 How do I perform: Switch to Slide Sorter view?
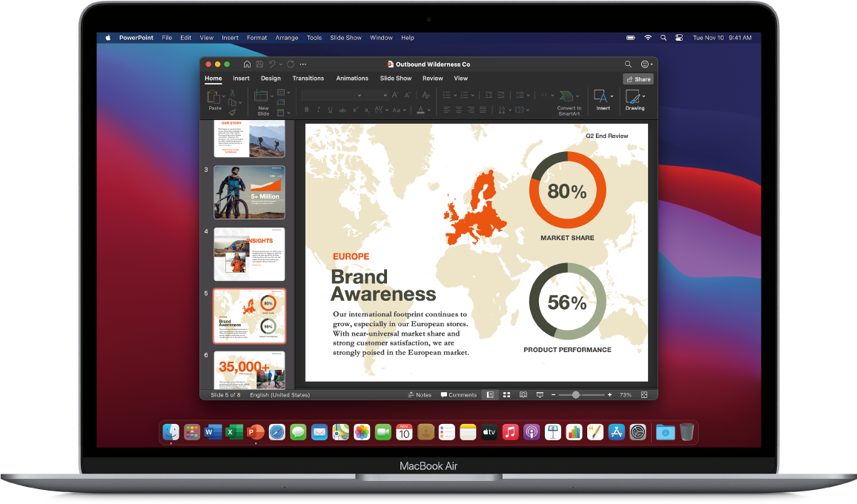(506, 394)
